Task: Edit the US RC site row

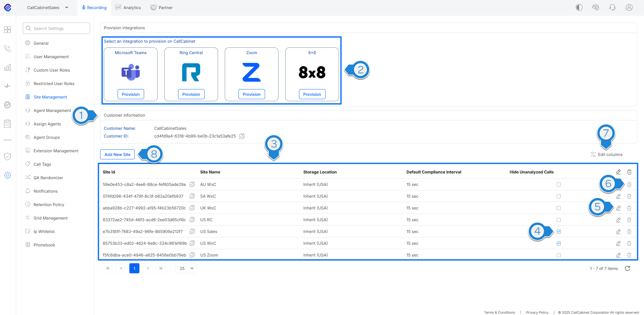Action: click(x=618, y=220)
